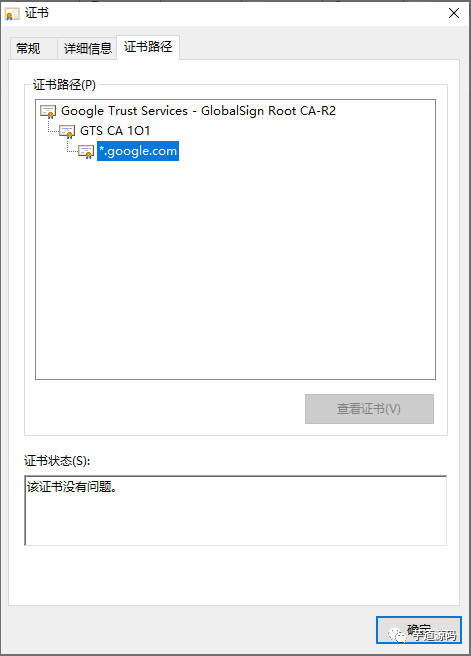The width and height of the screenshot is (471, 656).
Task: Confirm with the 确定 button
Action: coord(419,630)
